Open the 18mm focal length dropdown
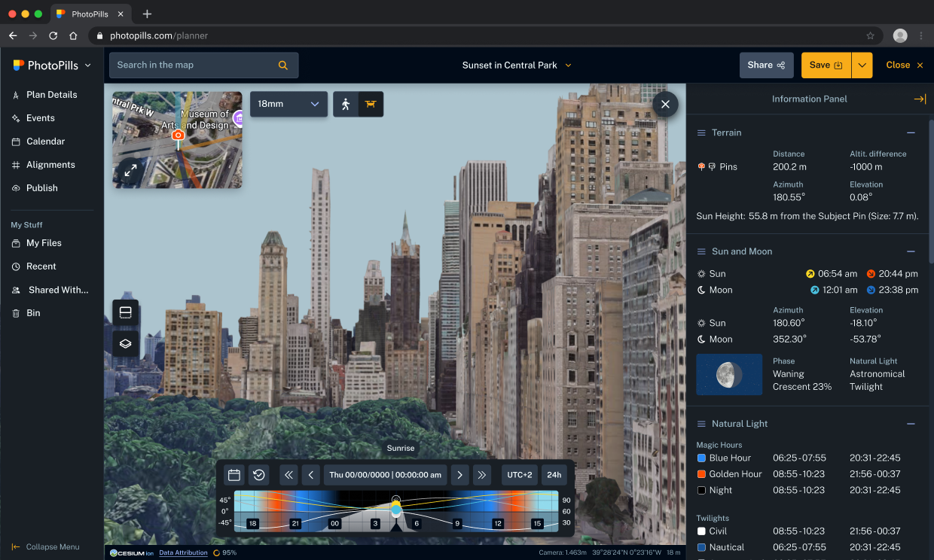The height and width of the screenshot is (560, 934). point(289,104)
